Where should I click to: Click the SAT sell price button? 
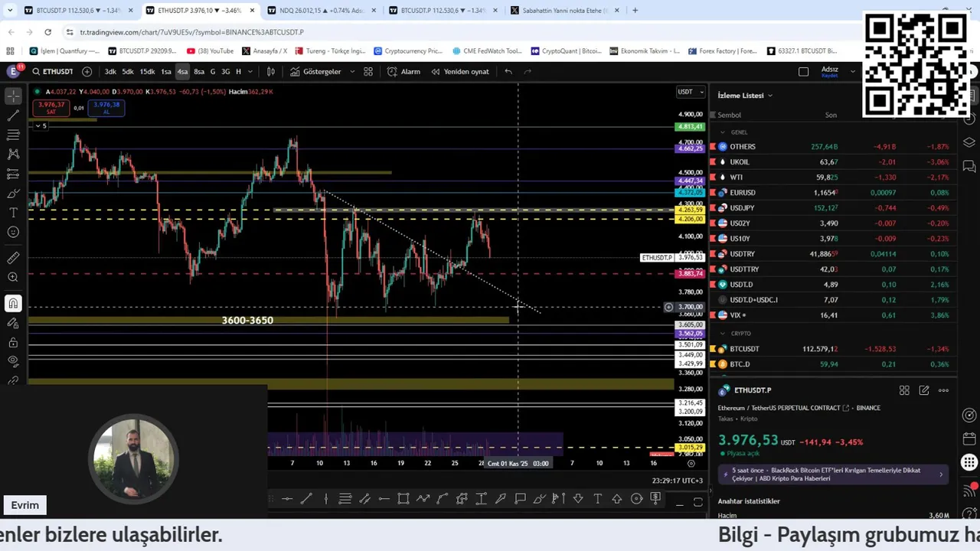pos(51,108)
